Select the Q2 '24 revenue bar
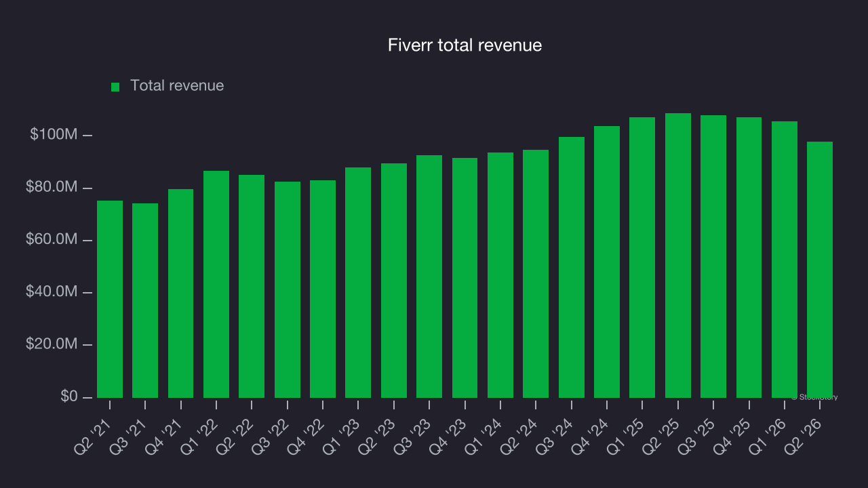The width and height of the screenshot is (868, 488). click(536, 274)
